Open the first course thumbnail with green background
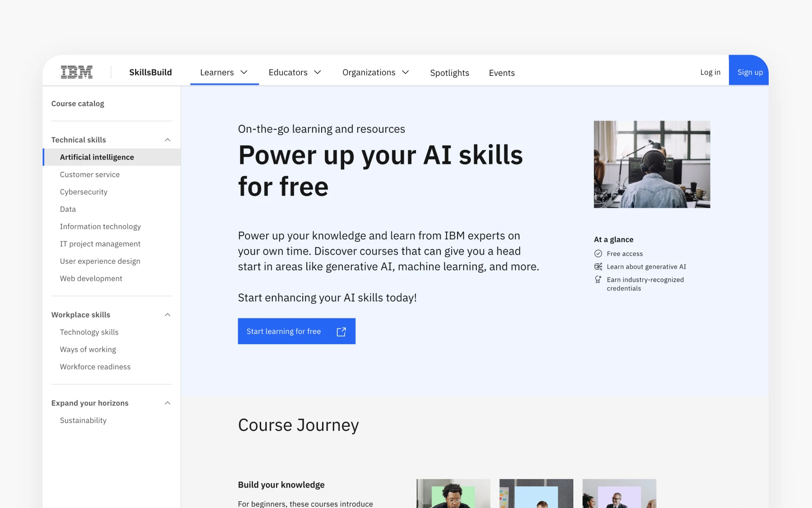812x508 pixels. click(x=453, y=494)
